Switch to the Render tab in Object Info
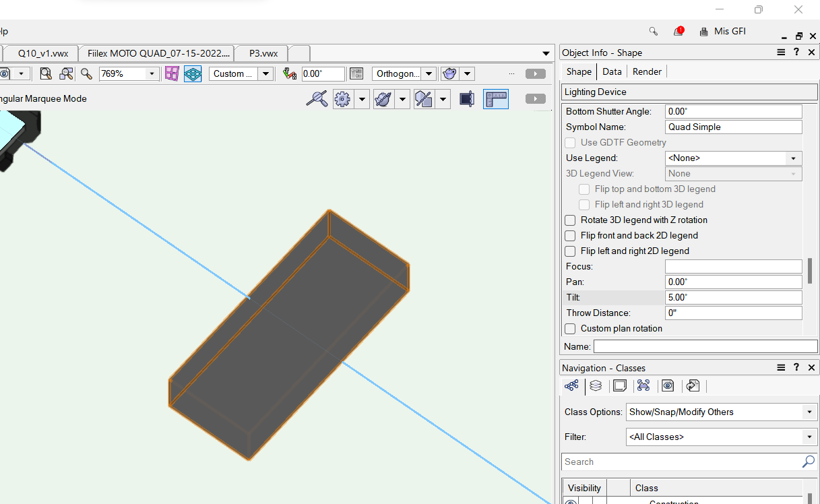This screenshot has height=504, width=820. pos(646,71)
